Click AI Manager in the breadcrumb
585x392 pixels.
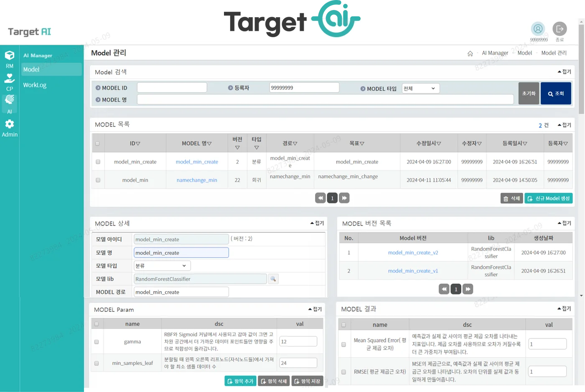[495, 53]
